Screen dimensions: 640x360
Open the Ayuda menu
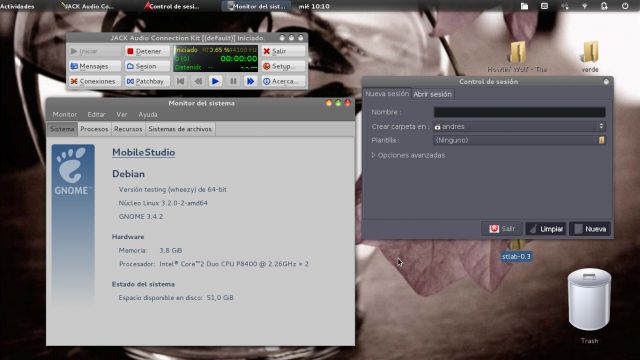(x=148, y=115)
